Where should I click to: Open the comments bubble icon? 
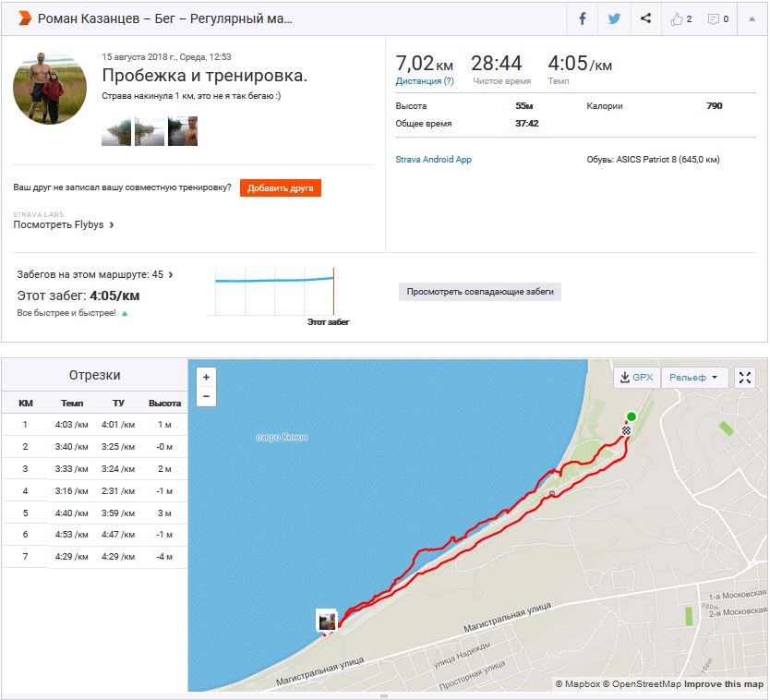[x=718, y=18]
